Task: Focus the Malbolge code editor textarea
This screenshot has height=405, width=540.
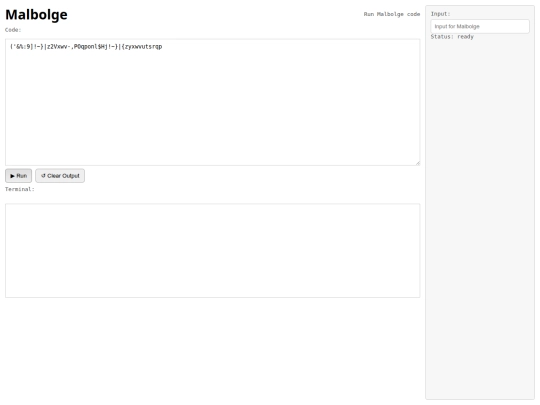Action: point(212,102)
